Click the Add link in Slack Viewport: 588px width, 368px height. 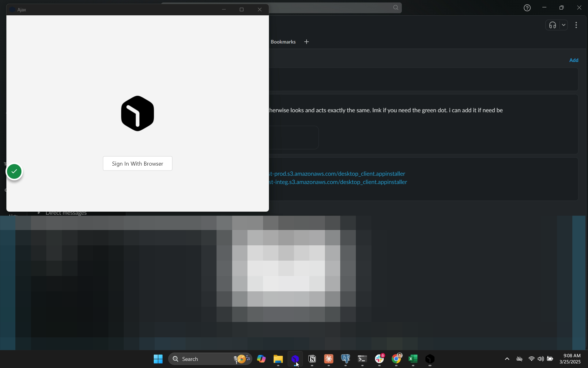574,60
